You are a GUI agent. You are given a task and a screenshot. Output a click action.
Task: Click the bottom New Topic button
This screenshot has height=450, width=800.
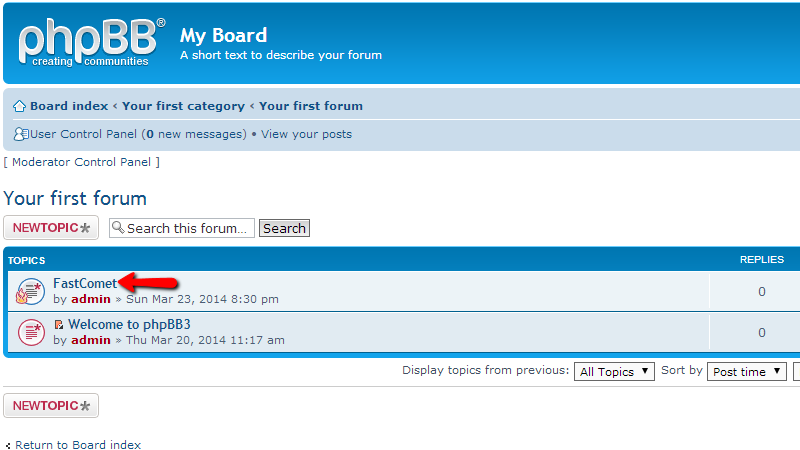coord(51,406)
